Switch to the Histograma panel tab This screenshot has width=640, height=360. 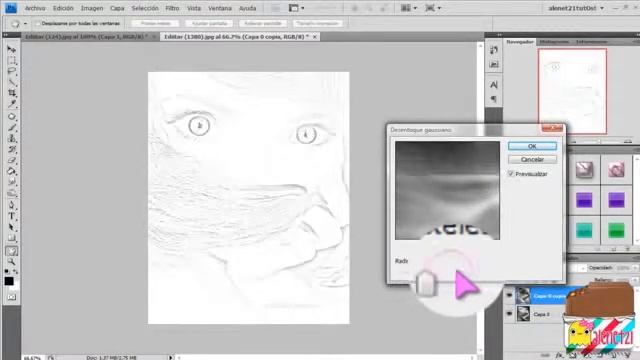[553, 42]
